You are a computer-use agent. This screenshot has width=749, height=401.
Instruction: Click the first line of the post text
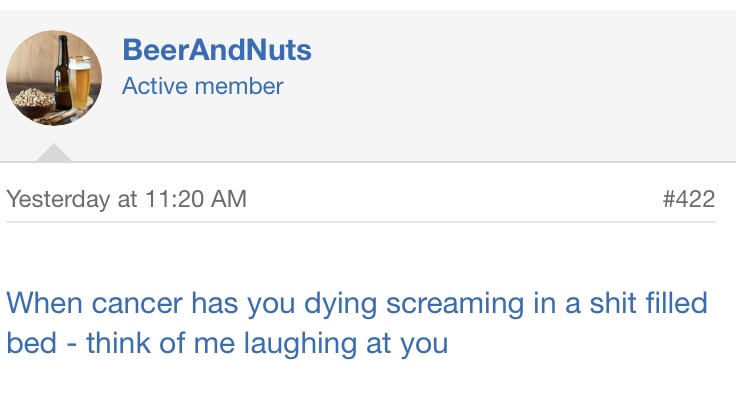point(356,302)
